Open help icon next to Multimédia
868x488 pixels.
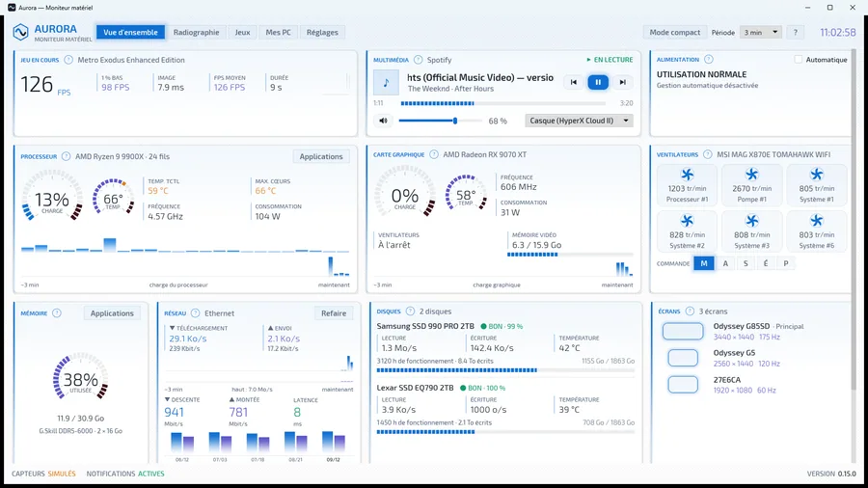click(x=418, y=60)
